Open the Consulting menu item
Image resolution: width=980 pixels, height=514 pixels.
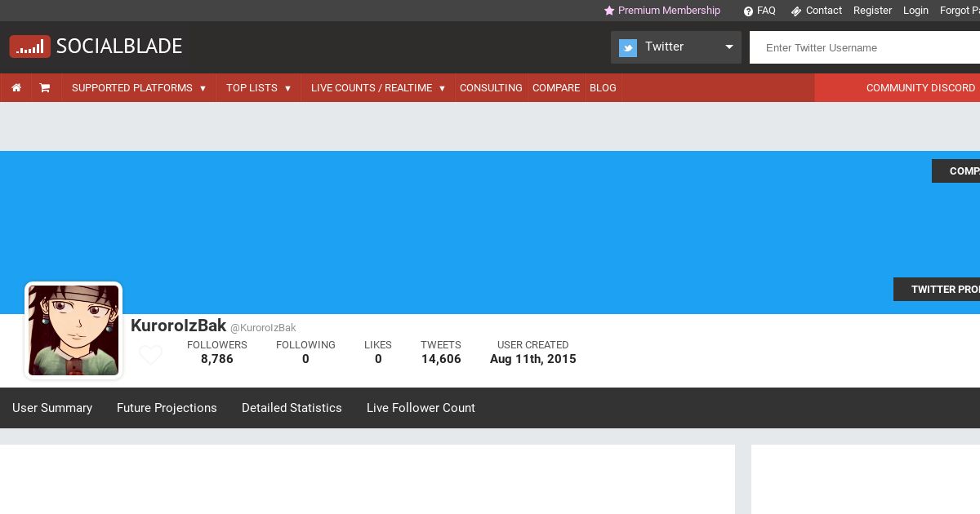[491, 88]
